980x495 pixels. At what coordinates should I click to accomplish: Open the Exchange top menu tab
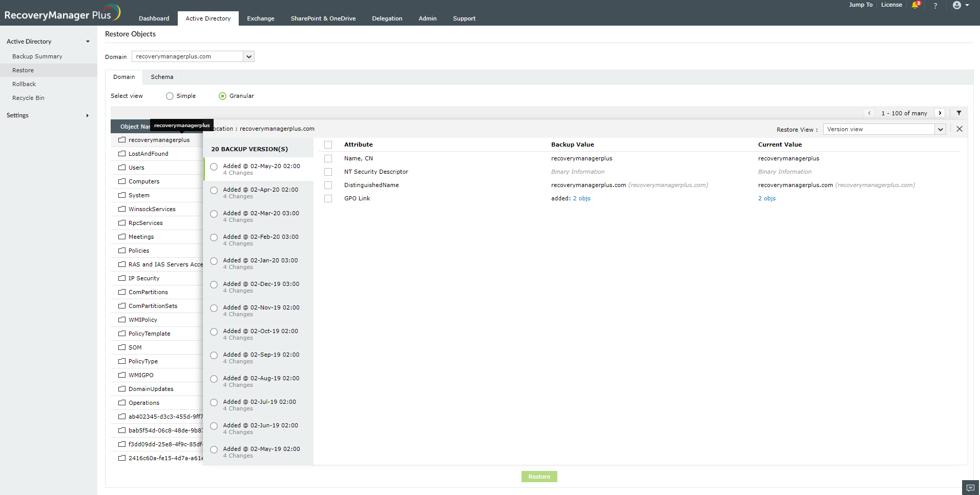[260, 18]
